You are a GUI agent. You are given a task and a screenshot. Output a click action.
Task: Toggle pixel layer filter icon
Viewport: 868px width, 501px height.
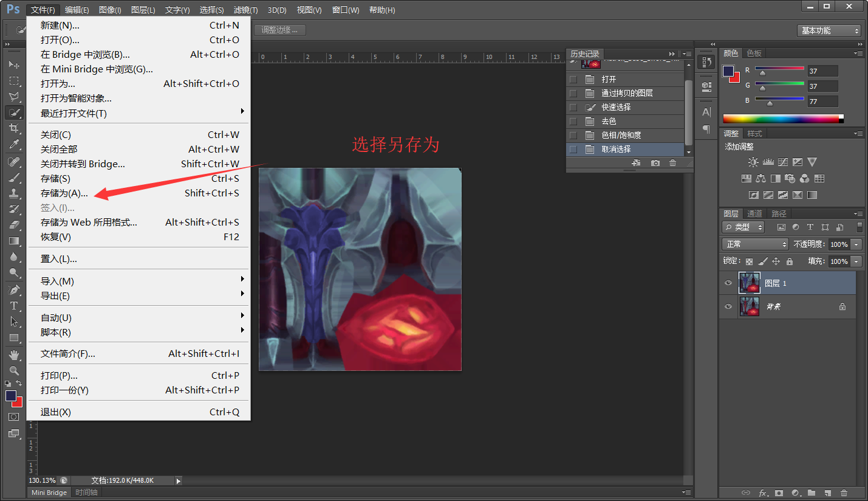click(x=782, y=227)
